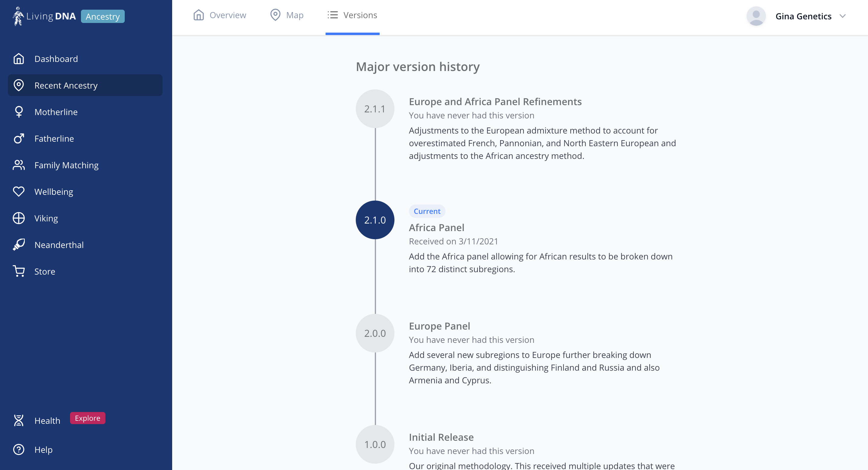868x470 pixels.
Task: Click the 'Major version history' title
Action: [418, 67]
